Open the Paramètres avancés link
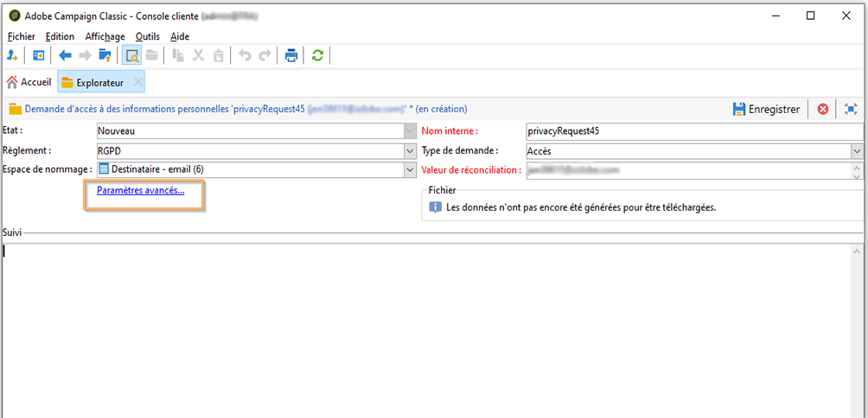This screenshot has height=418, width=868. [141, 190]
